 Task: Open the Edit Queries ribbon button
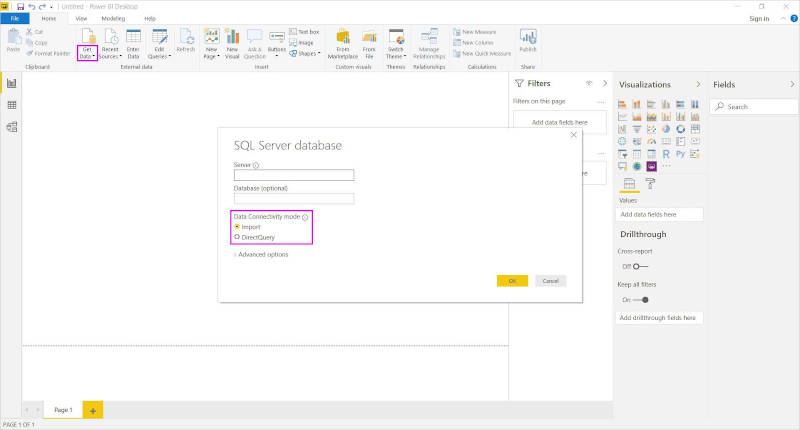click(x=159, y=44)
